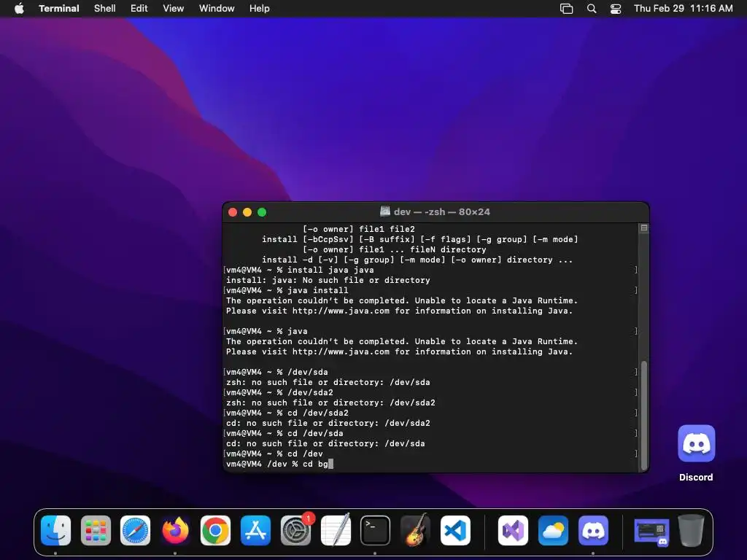Open the Apple menu
This screenshot has height=560, width=747.
19,8
